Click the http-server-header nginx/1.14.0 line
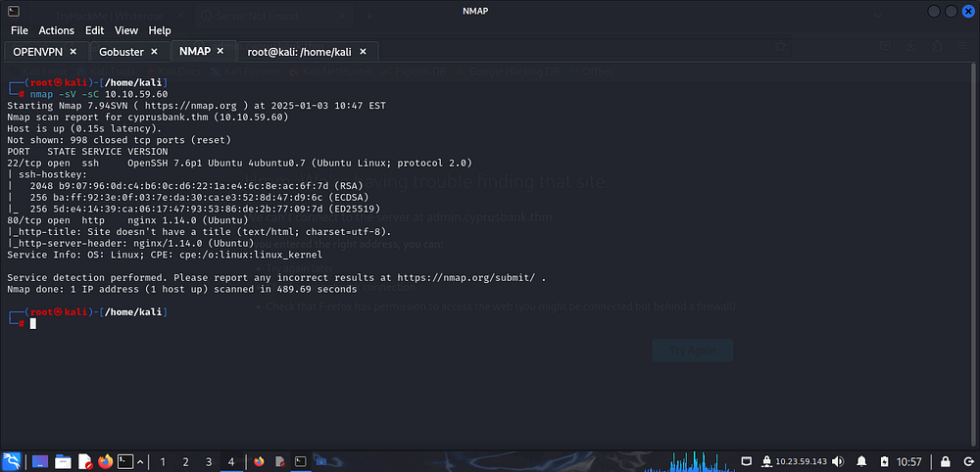This screenshot has width=980, height=472. pyautogui.click(x=130, y=244)
